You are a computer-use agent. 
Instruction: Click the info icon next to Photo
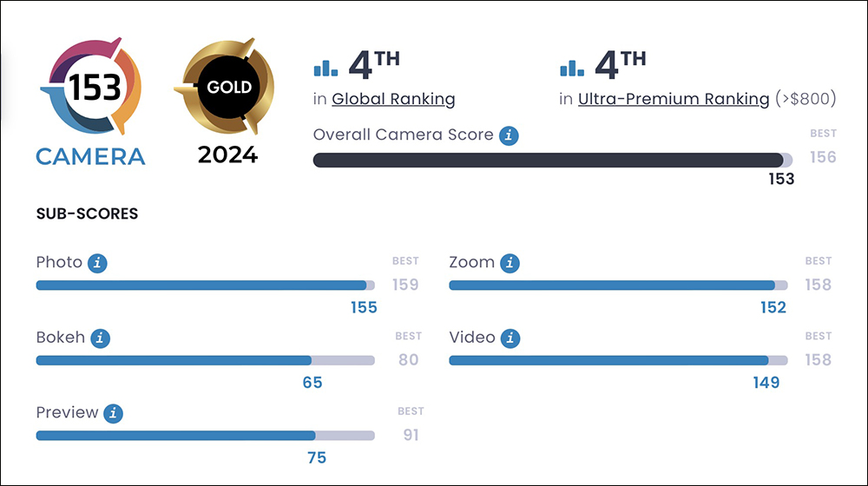97,263
